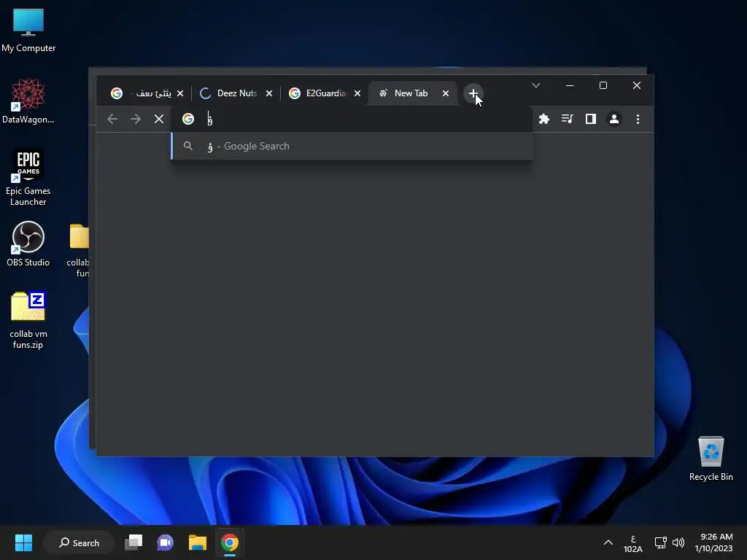Select the OBS Studio desktop shortcut
The width and height of the screenshot is (747, 560).
tap(28, 244)
